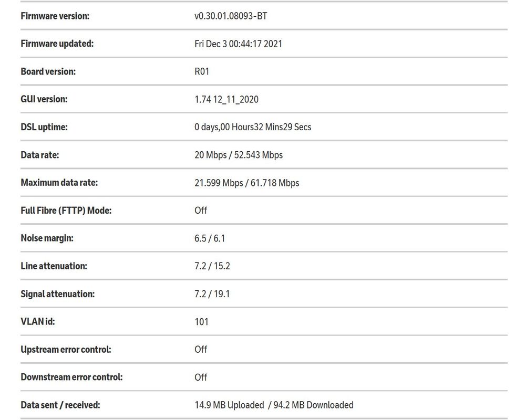Click the Firmware updated date value

[238, 44]
